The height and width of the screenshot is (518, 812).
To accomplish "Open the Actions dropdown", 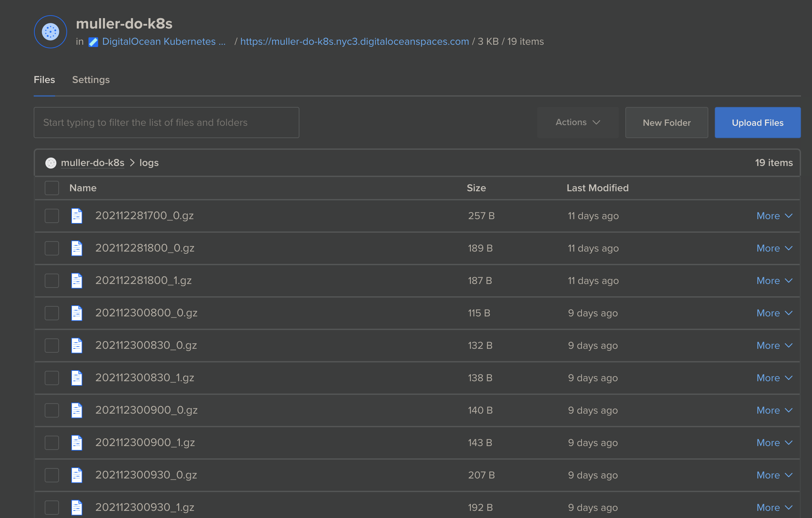I will 578,123.
